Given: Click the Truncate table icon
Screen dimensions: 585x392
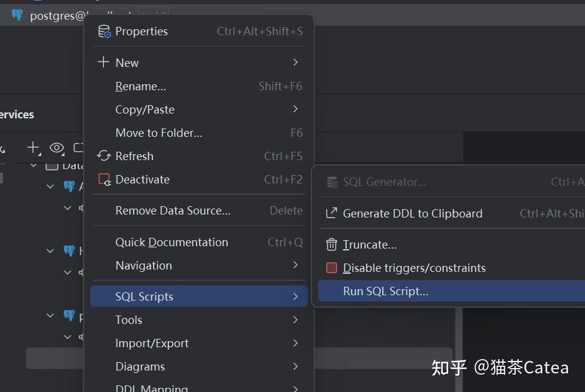Looking at the screenshot, I should (332, 244).
